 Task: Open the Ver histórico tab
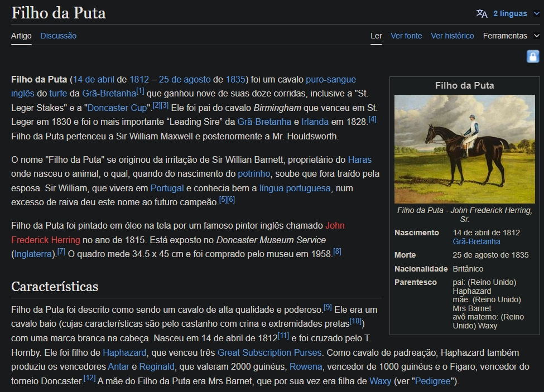coord(452,36)
